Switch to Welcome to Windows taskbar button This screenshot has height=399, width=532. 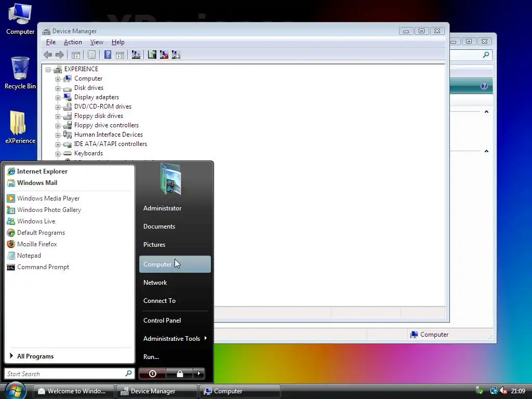(74, 391)
